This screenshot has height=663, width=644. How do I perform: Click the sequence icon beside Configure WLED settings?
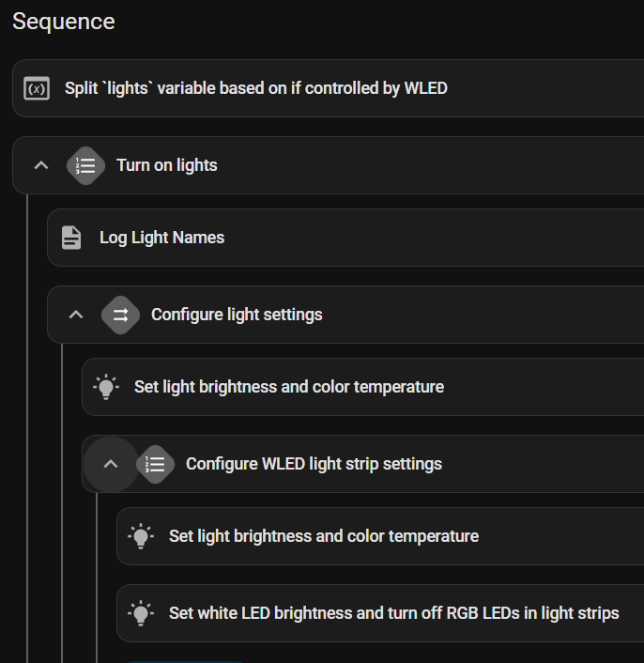155,464
